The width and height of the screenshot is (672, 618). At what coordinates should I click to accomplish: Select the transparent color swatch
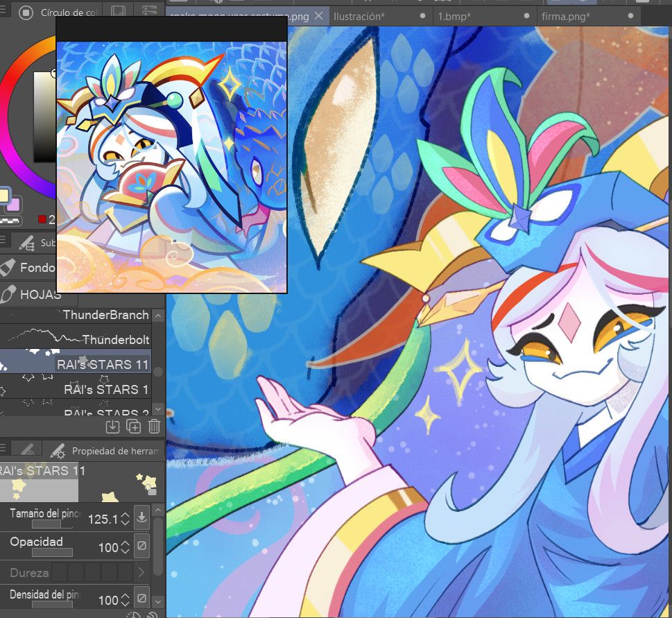click(10, 221)
